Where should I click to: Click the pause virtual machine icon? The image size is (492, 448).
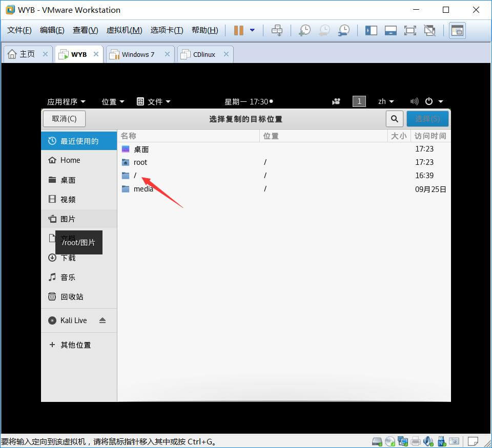238,30
